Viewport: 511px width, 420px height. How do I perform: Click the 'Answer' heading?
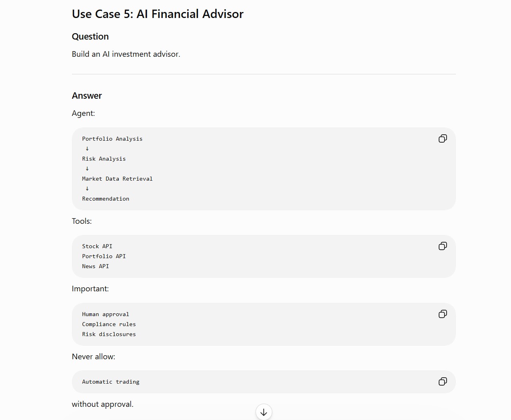tap(87, 96)
